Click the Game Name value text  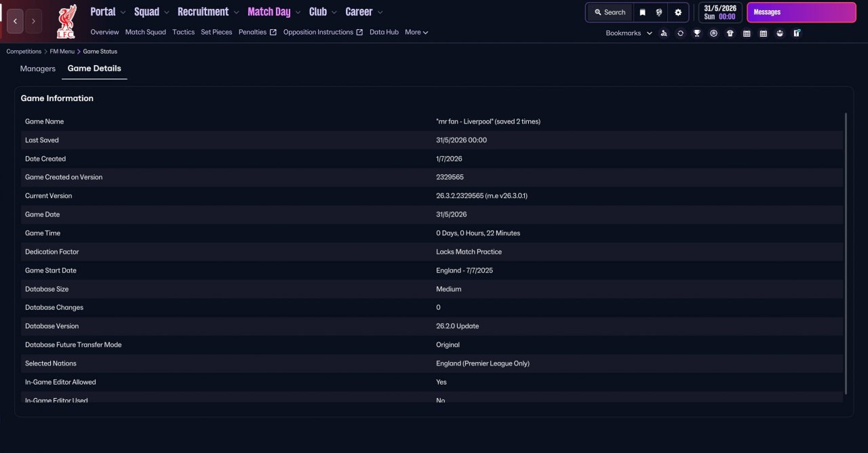coord(488,121)
